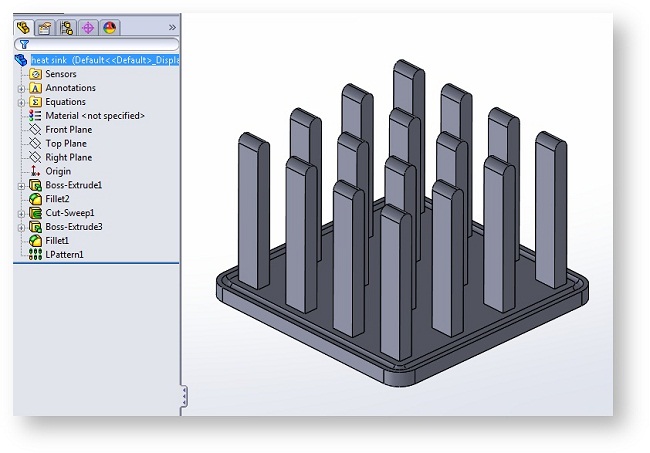The width and height of the screenshot is (650, 453).
Task: Switch to the PropertyManager tab
Action: 44,28
